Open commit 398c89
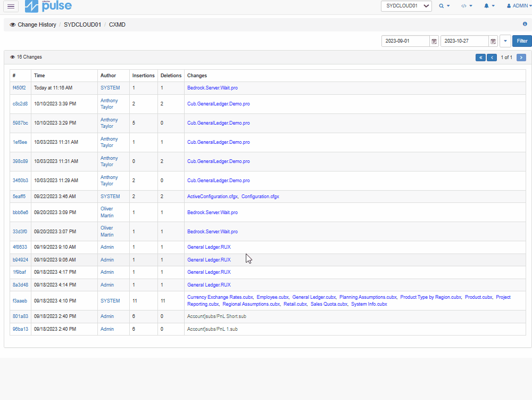The height and width of the screenshot is (400, 532). [20, 161]
